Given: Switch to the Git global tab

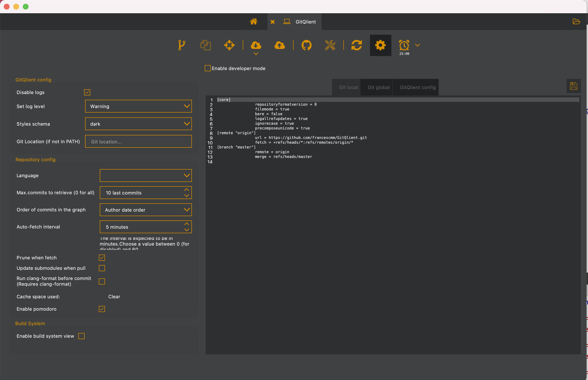Looking at the screenshot, I should 378,87.
